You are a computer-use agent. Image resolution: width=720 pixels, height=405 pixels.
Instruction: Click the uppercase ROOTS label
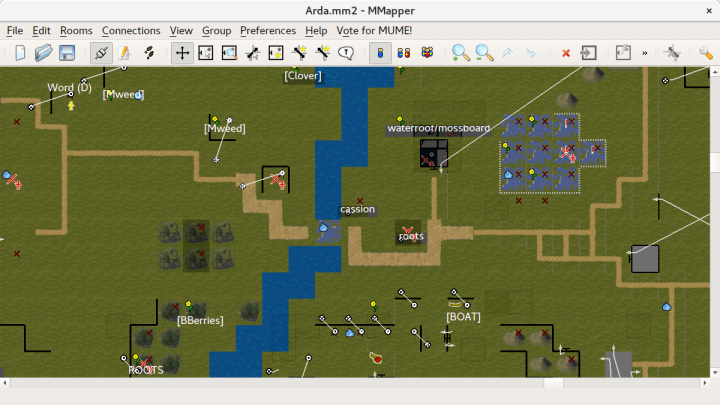[x=146, y=370]
